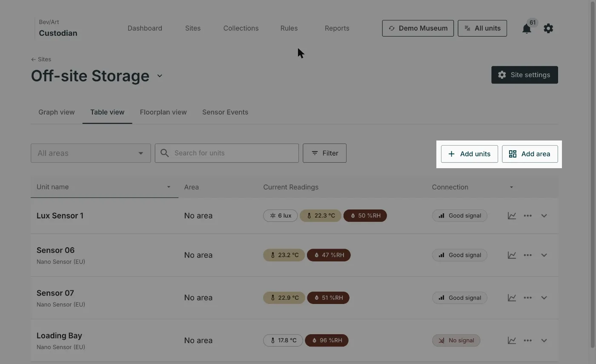
Task: Focus the Search for units field
Action: tap(227, 153)
